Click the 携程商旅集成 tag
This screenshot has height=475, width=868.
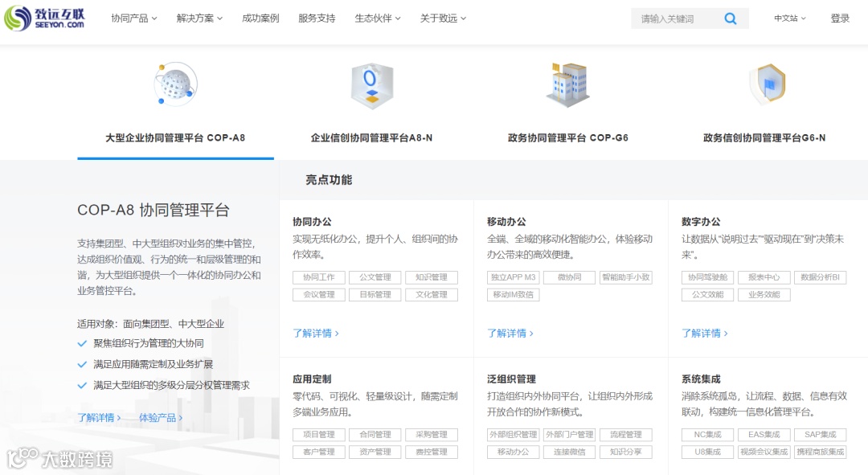pos(821,452)
